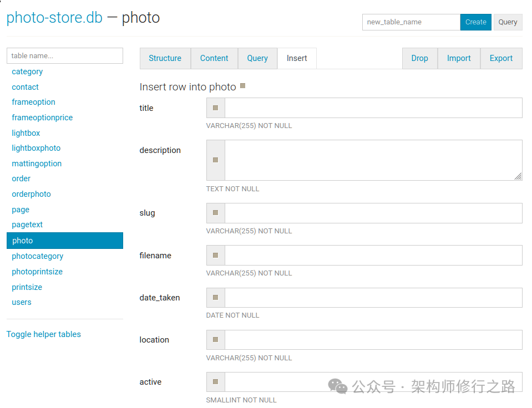The height and width of the screenshot is (408, 532).
Task: Click the square icon beside the active field
Action: (215, 382)
